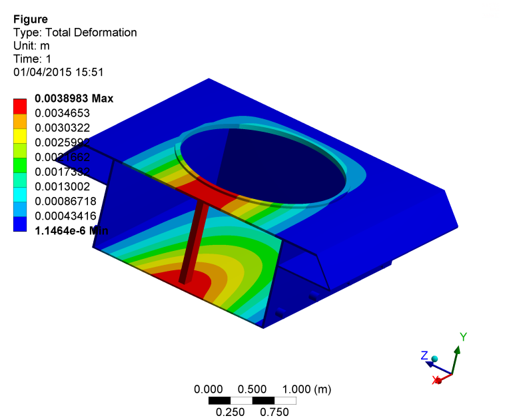505x420 pixels.
Task: Click the dark blue minimum legend band
Action: (x=19, y=224)
